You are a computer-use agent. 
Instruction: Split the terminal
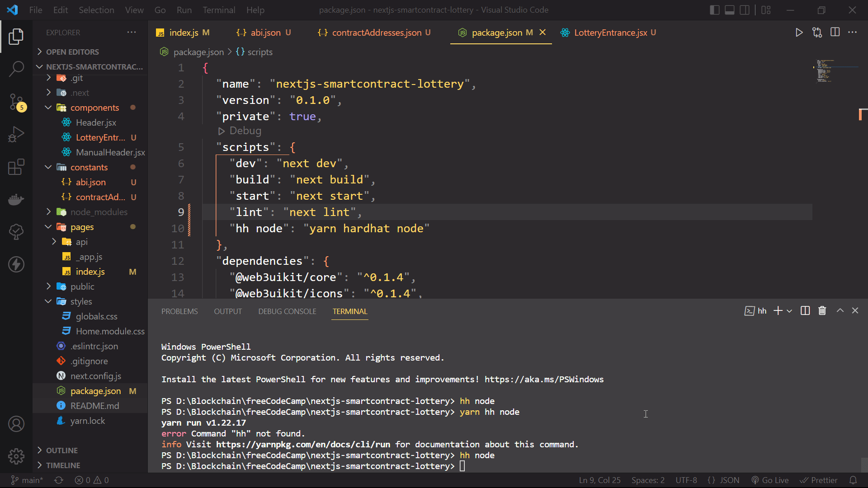click(x=805, y=311)
